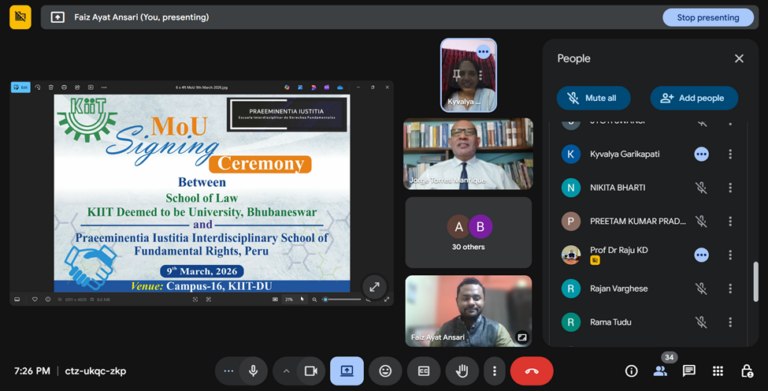The width and height of the screenshot is (768, 391).
Task: Open more options for PREETAM KUMAR PRAD...
Action: pyautogui.click(x=730, y=221)
